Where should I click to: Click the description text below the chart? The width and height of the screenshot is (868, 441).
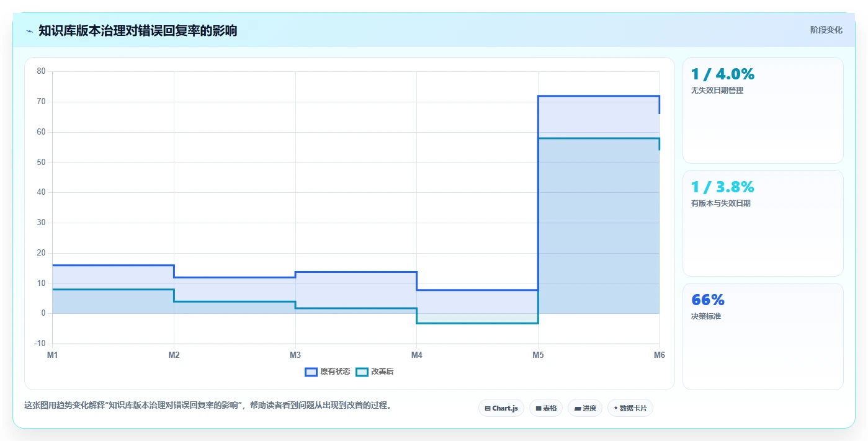[x=208, y=406]
